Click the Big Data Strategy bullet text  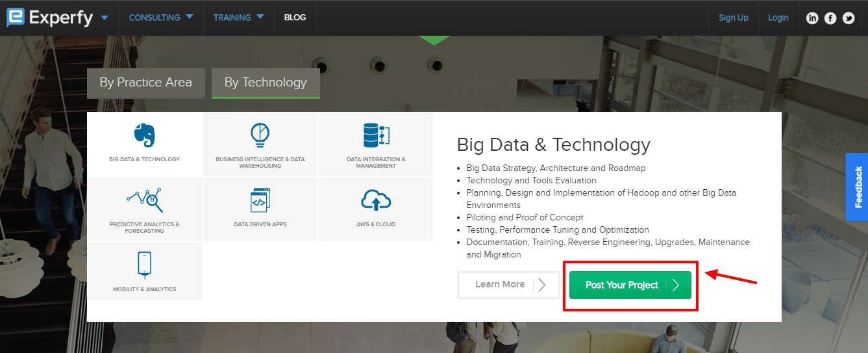(556, 168)
